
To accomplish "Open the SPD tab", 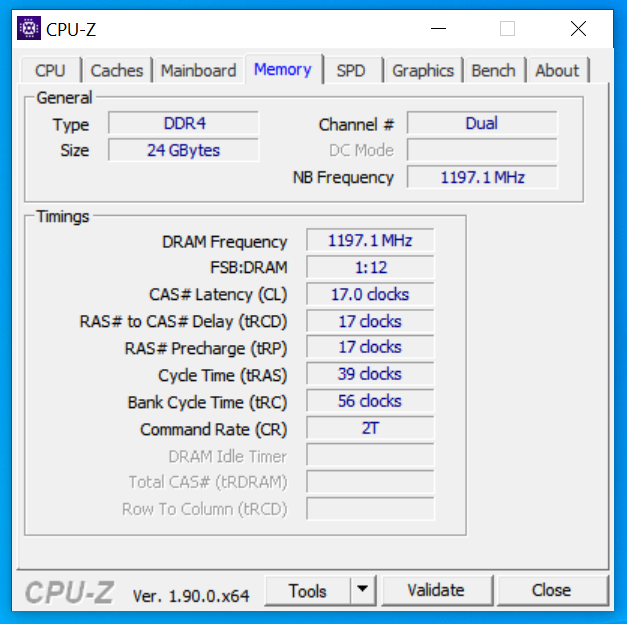I will click(351, 71).
